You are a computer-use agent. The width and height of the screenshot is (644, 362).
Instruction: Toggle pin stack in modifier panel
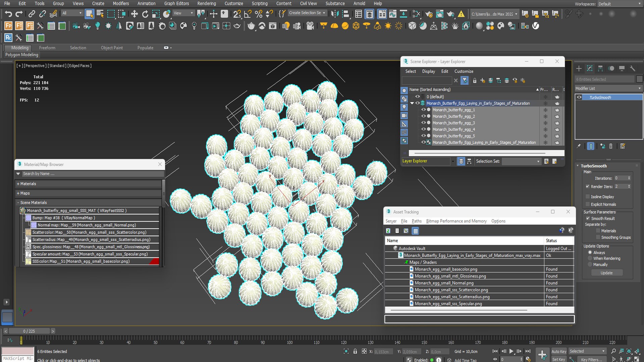[579, 146]
